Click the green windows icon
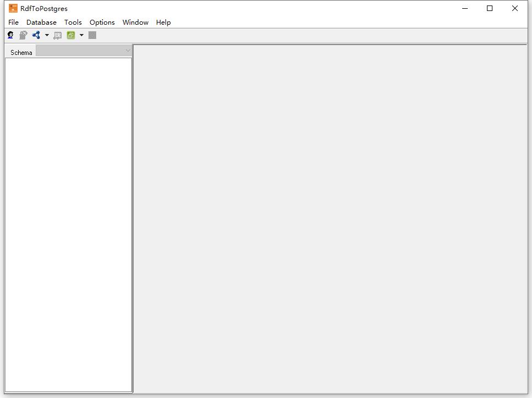Viewport: 532px width, 398px height. [x=71, y=35]
